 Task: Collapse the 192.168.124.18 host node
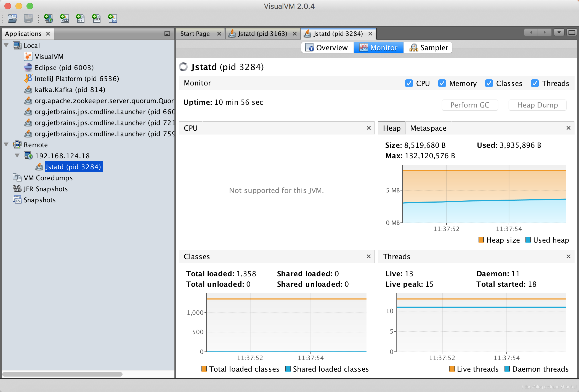click(17, 156)
